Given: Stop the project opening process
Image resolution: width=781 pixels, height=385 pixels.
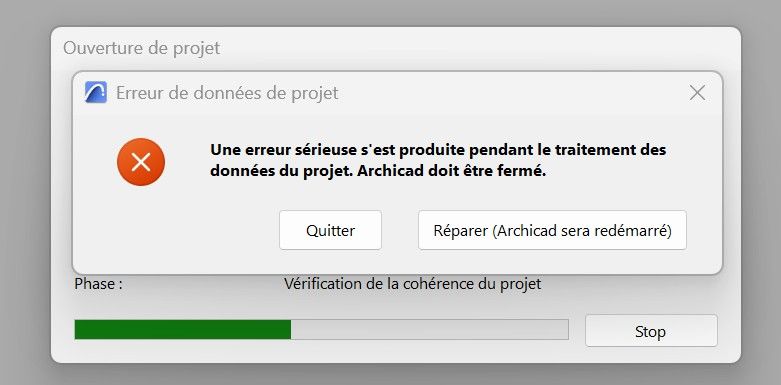Looking at the screenshot, I should point(651,331).
